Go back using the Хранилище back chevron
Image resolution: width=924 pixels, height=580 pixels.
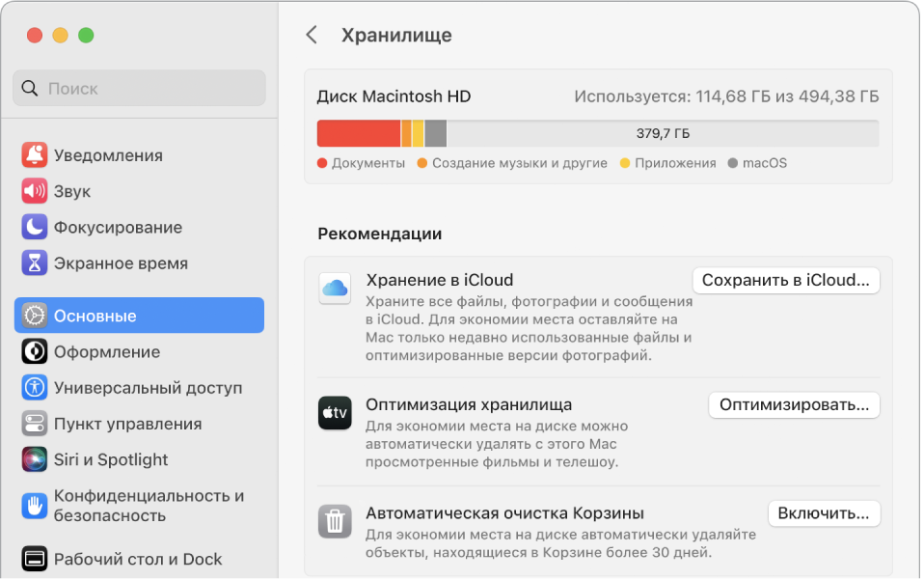pyautogui.click(x=312, y=34)
